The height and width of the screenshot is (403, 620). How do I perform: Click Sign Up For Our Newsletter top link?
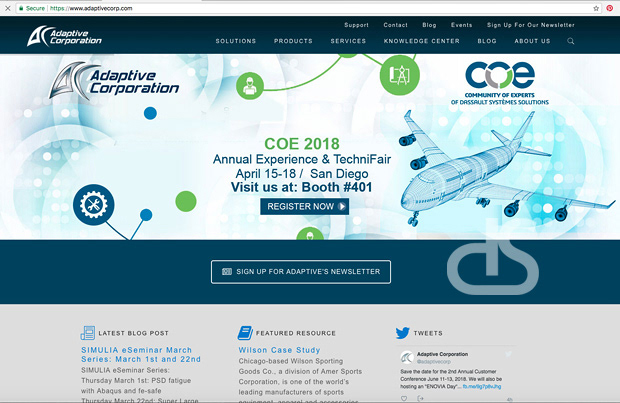(531, 25)
